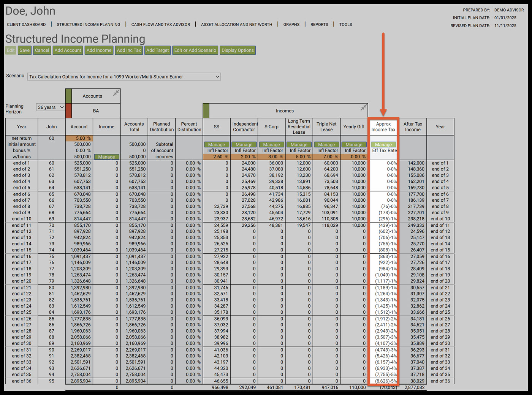Screen dimensions: 532x395
Task: Open Cash Flow and Tax Advisor
Action: [x=160, y=25]
